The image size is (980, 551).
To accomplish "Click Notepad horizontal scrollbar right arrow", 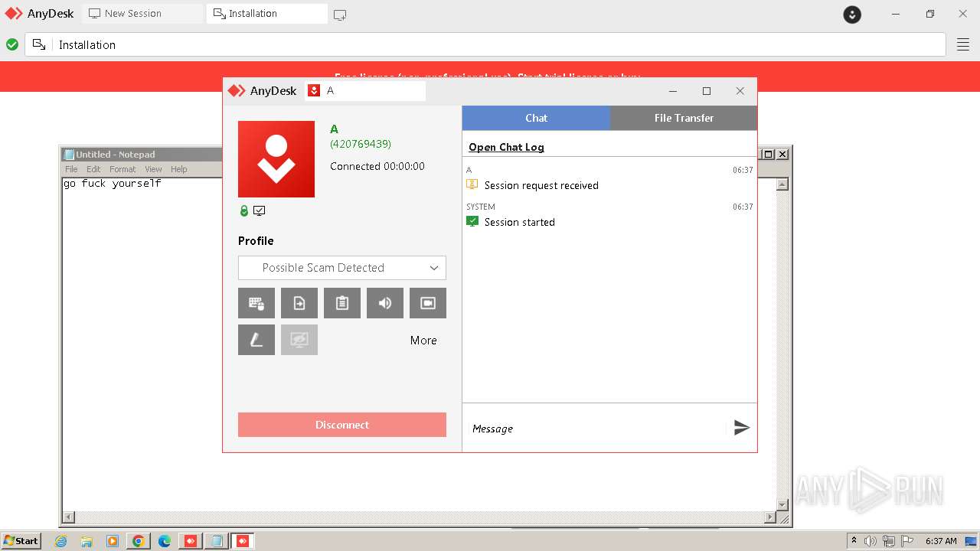I will click(769, 517).
